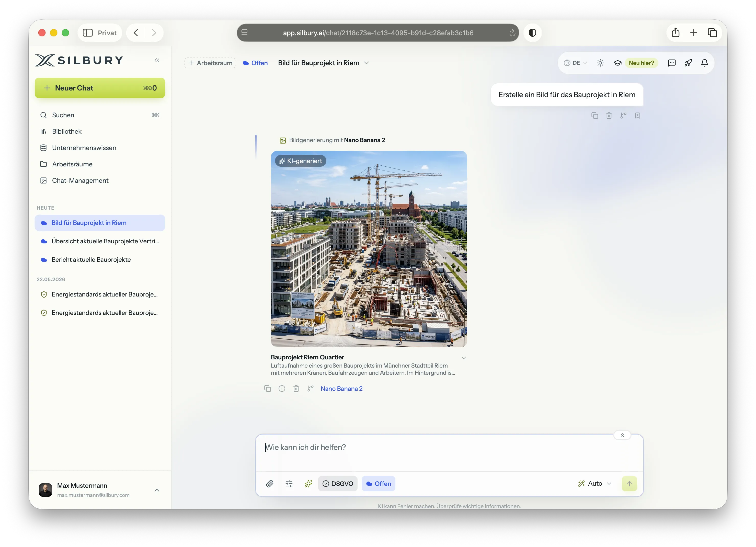Click graduation cap tutorial icon
Screen dimensions: 756x547
click(618, 63)
